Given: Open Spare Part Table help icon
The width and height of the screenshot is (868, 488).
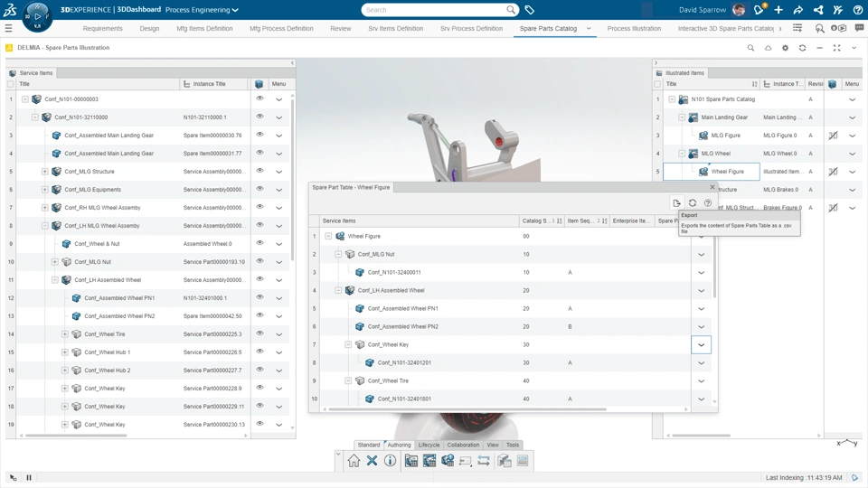Looking at the screenshot, I should pos(707,203).
